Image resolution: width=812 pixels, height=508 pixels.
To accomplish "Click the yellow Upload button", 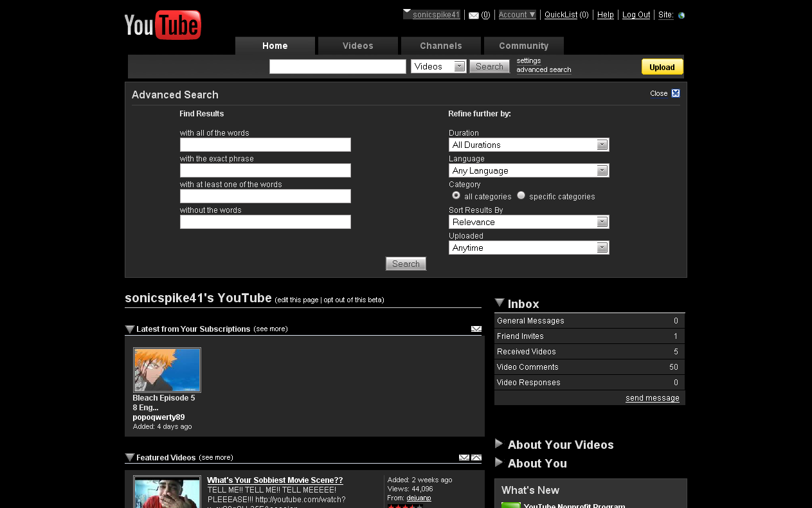I will point(662,67).
